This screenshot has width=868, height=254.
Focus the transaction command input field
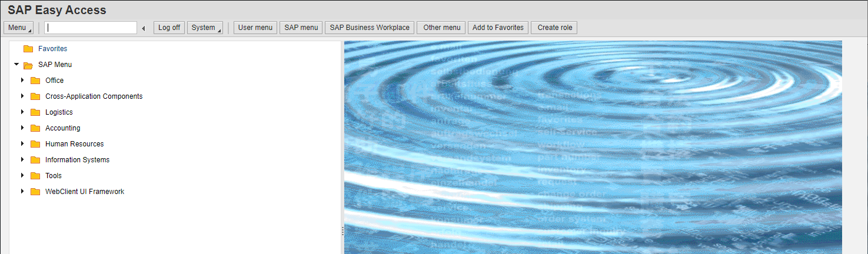click(x=91, y=28)
